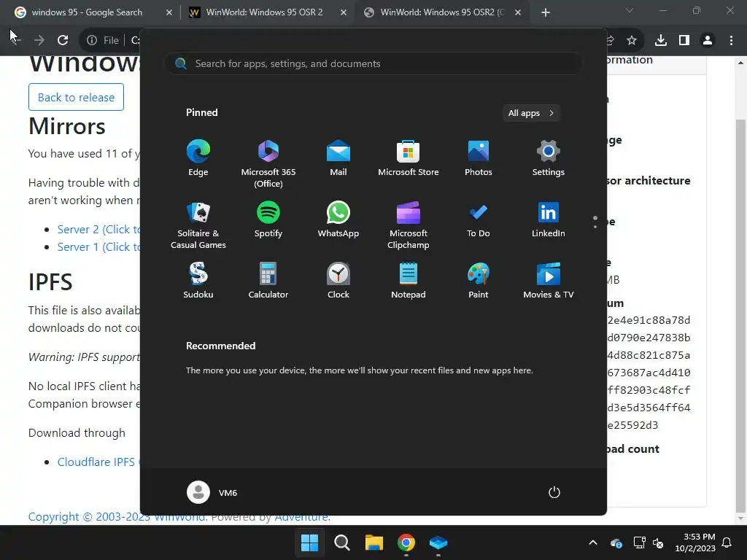Open taskbar Search
Screen dimensions: 747x560
click(x=342, y=542)
